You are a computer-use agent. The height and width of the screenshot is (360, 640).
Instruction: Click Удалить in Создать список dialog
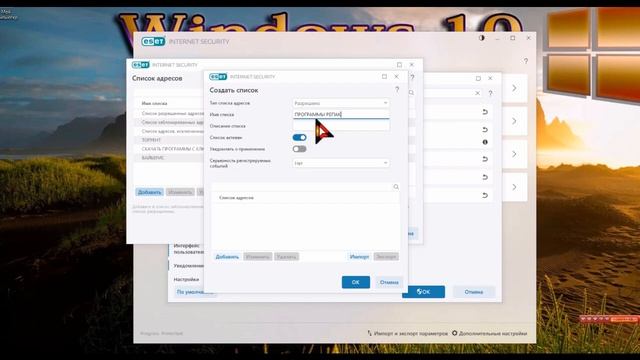click(x=287, y=257)
